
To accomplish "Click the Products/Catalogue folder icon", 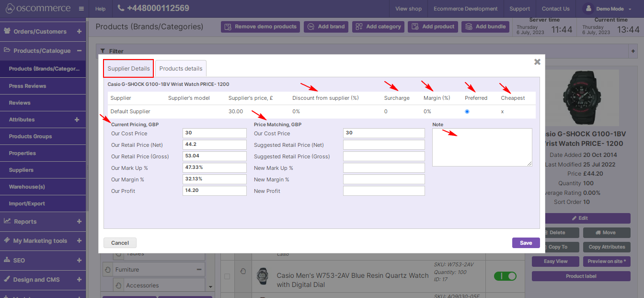I will (x=7, y=50).
